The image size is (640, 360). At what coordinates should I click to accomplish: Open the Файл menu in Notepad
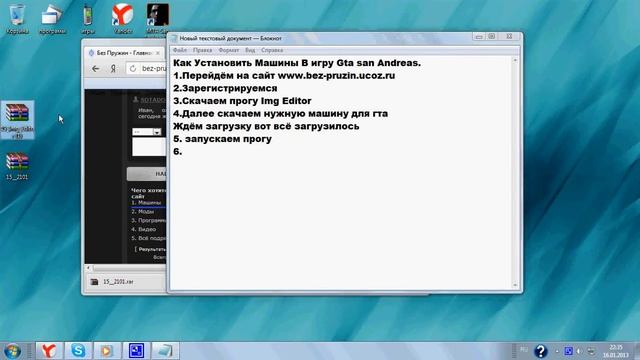coord(180,50)
